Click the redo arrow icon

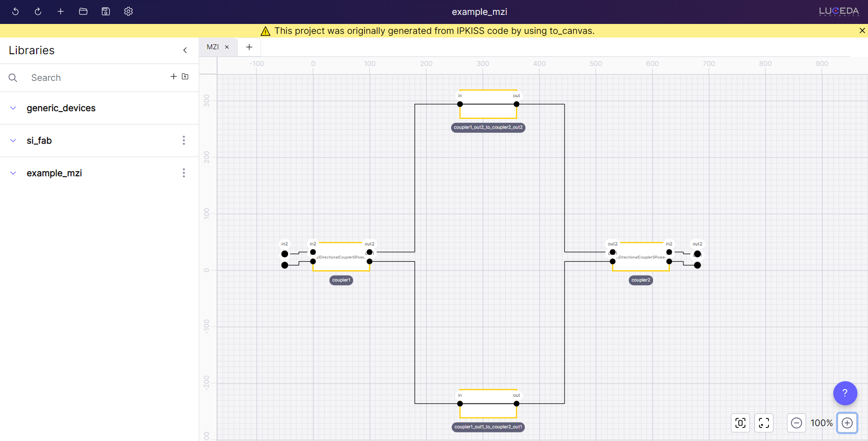click(38, 12)
